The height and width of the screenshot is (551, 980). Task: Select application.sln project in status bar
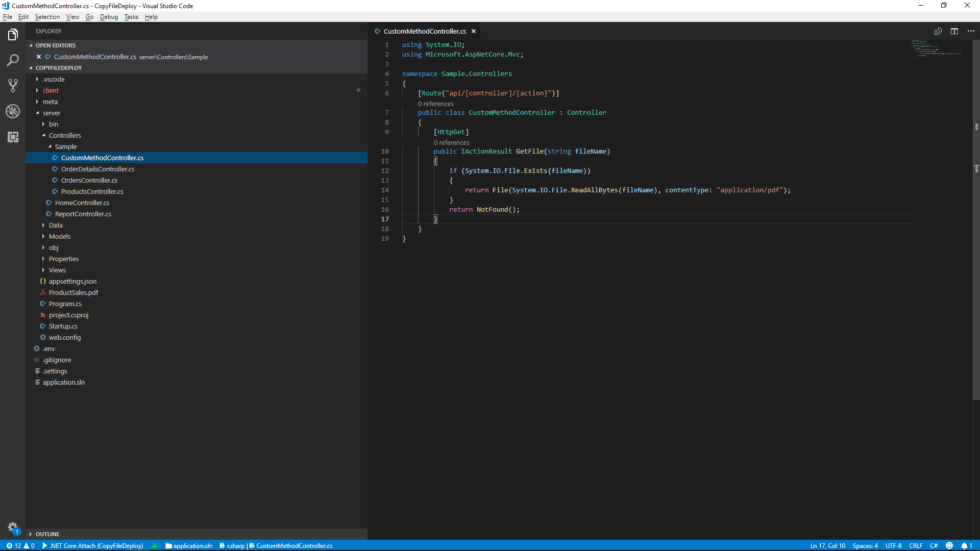point(189,545)
